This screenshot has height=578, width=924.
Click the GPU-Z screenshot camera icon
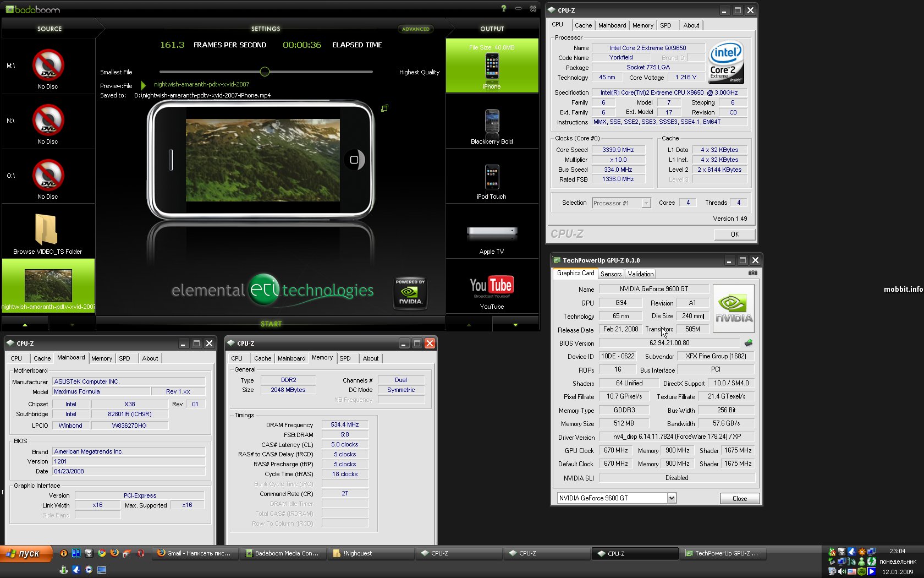(752, 273)
